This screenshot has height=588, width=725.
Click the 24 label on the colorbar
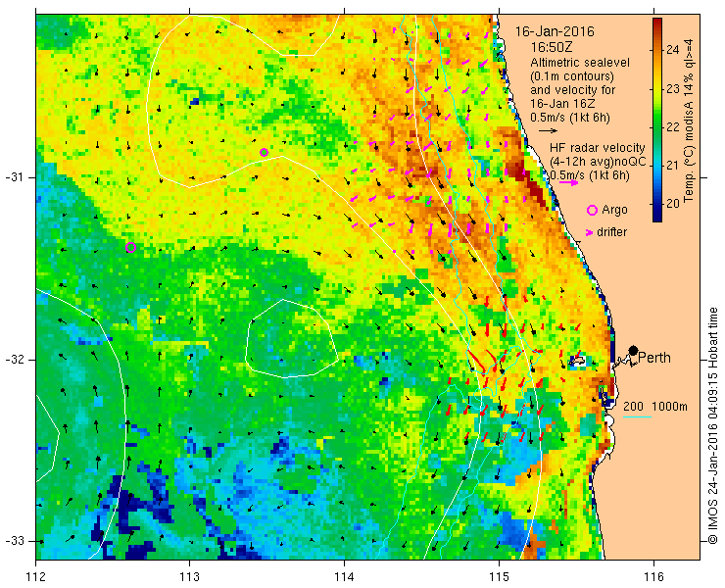click(x=673, y=50)
